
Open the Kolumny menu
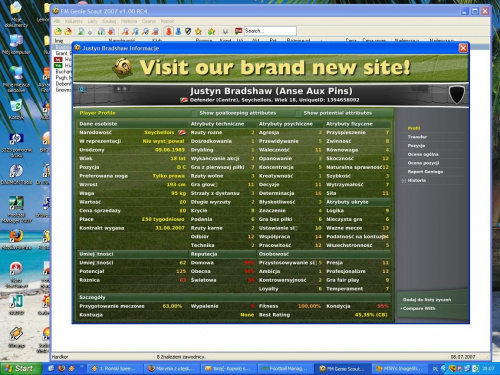[74, 21]
